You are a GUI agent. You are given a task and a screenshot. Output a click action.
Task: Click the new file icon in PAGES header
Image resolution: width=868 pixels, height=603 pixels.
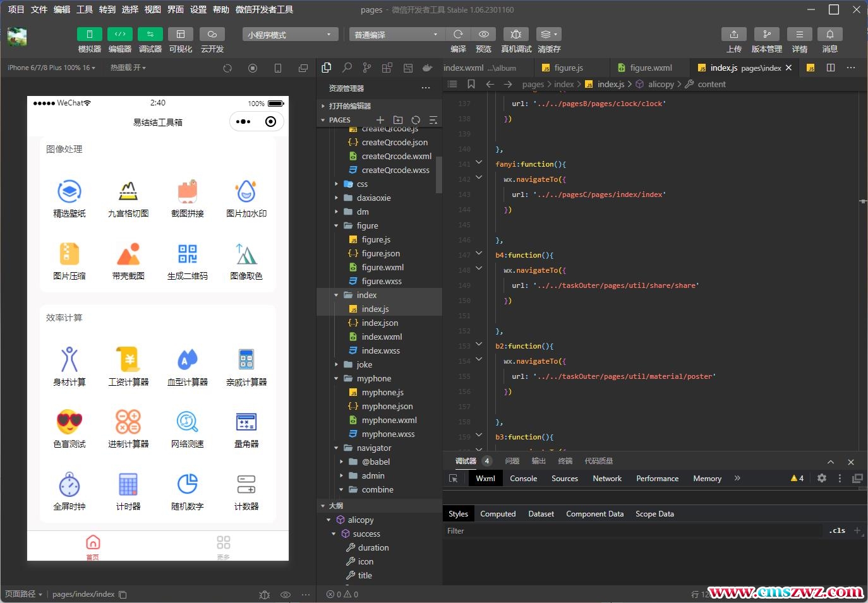[x=380, y=120]
